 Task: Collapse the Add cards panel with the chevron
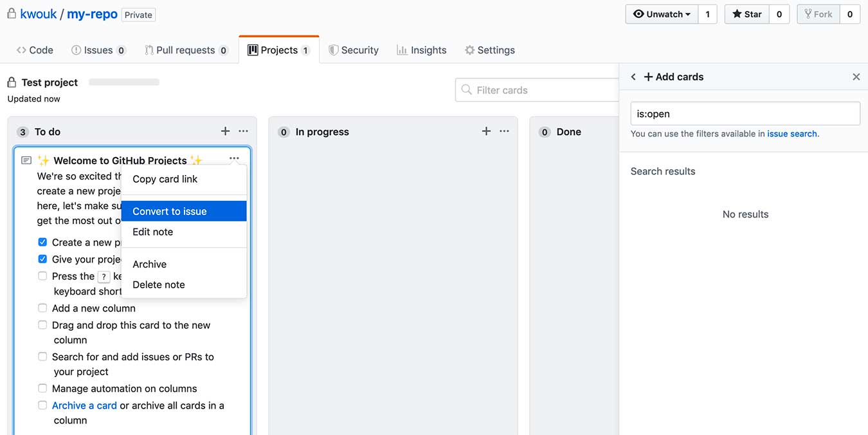pos(633,77)
